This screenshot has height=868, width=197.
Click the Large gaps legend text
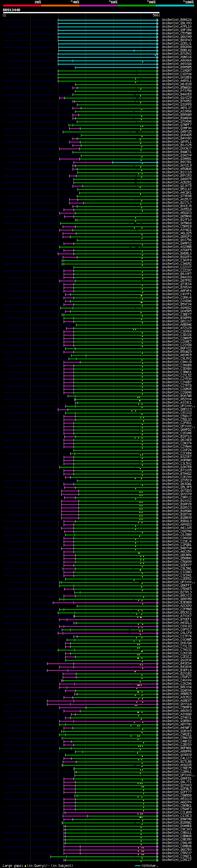click(x=37, y=866)
